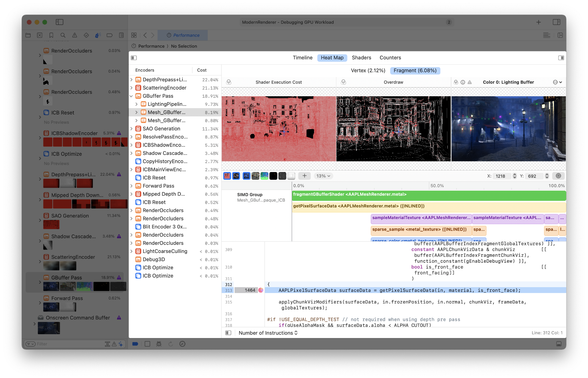Viewport: 588px width, 378px height.
Task: Collapse the GBuffer Pass encoder row
Action: click(131, 96)
